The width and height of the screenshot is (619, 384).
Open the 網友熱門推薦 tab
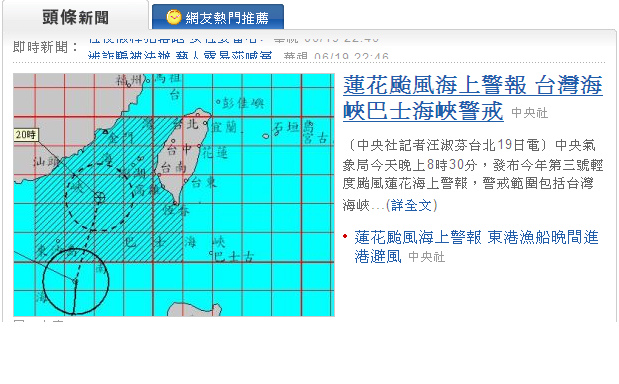click(218, 17)
